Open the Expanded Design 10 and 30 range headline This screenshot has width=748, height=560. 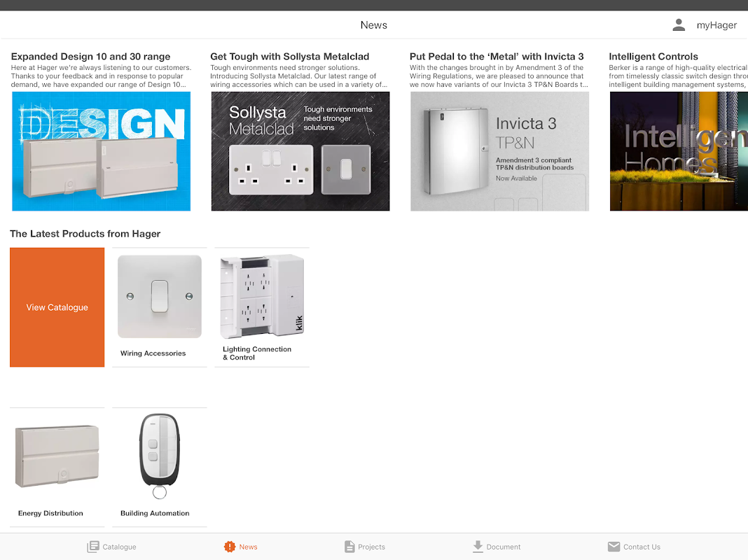coord(90,56)
